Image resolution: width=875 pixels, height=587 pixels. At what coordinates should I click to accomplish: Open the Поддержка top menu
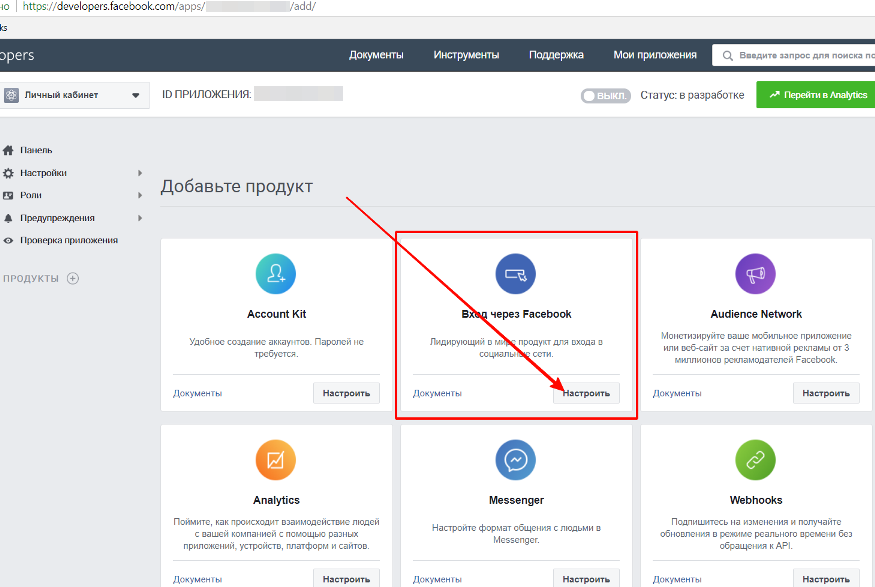click(556, 55)
